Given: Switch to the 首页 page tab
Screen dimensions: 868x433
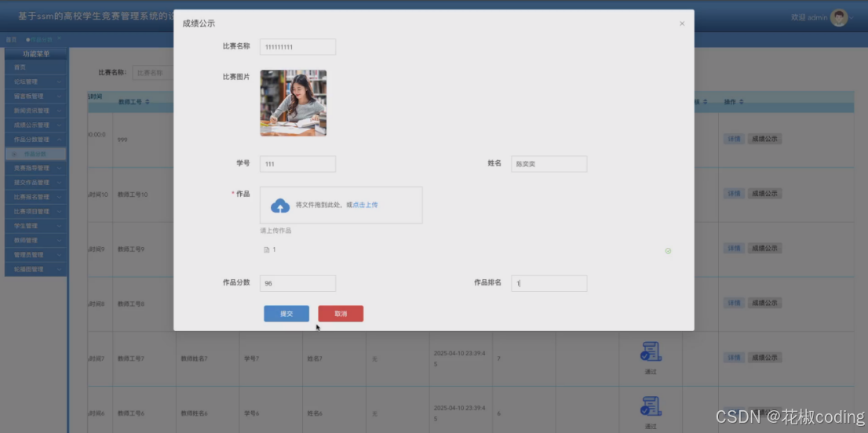Looking at the screenshot, I should [11, 39].
